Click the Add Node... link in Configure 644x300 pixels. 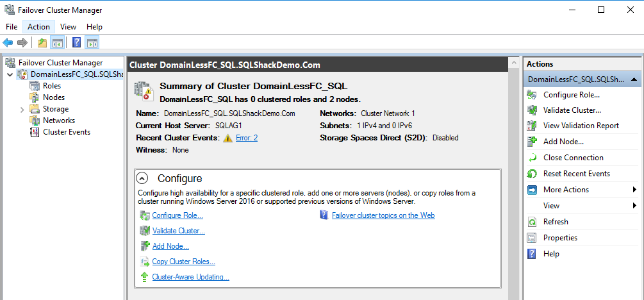pyautogui.click(x=170, y=246)
